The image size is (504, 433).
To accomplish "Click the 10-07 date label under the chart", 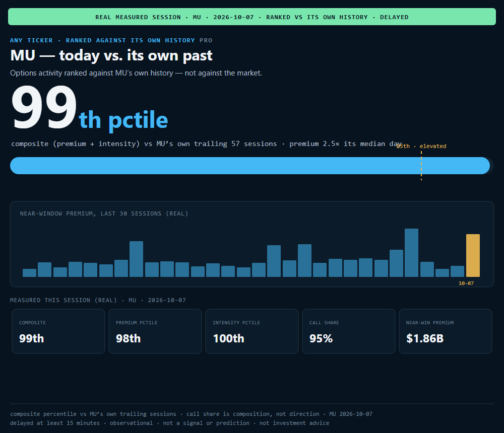I will point(466,283).
